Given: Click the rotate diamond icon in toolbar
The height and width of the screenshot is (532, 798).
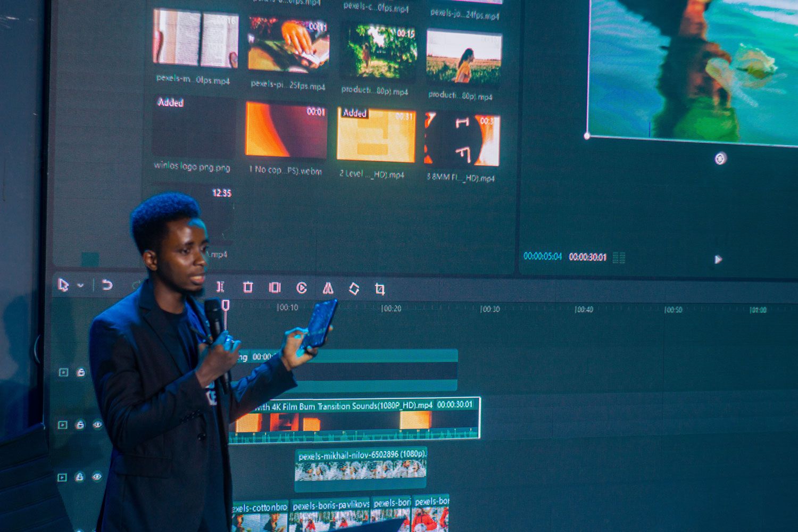Looking at the screenshot, I should tap(354, 288).
